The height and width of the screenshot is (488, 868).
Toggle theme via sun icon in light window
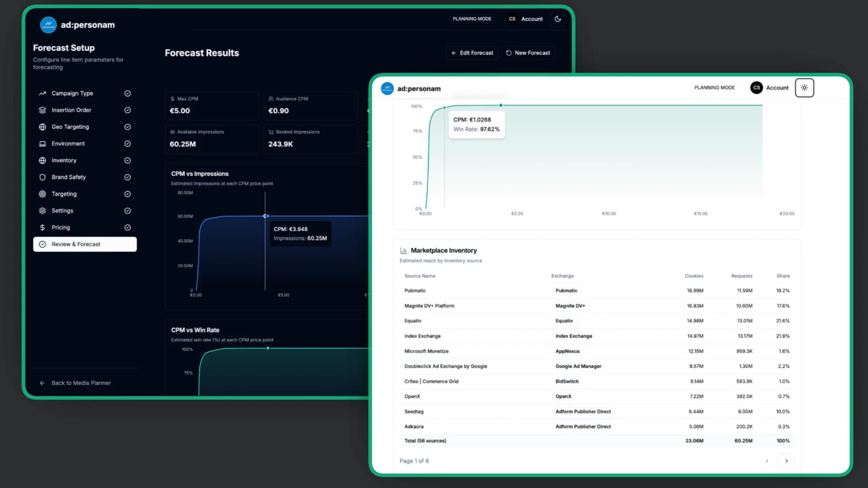coord(804,88)
